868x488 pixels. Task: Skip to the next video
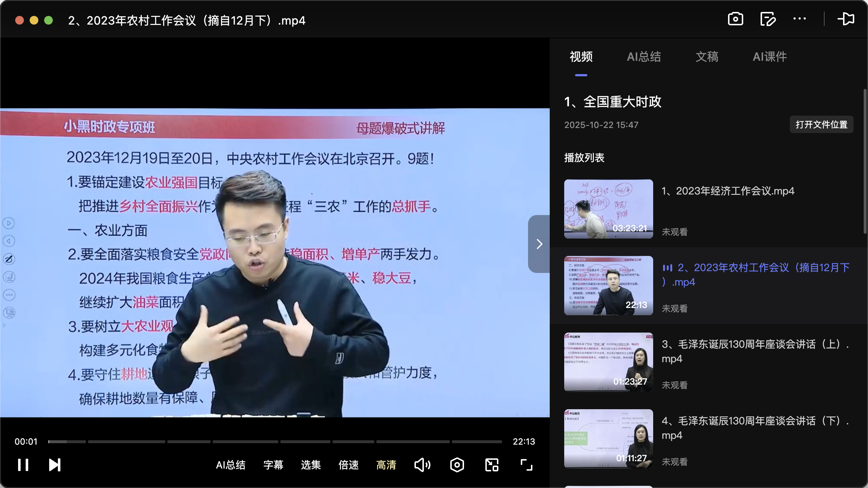pyautogui.click(x=54, y=465)
